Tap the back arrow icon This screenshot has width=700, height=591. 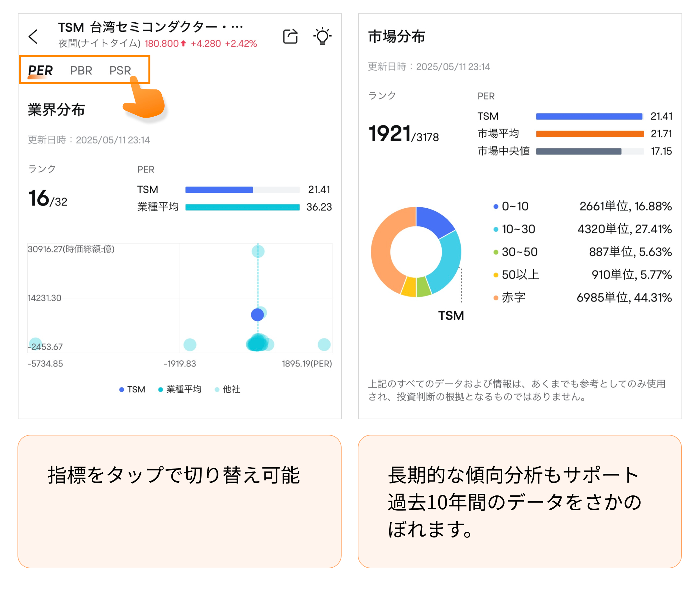click(33, 37)
